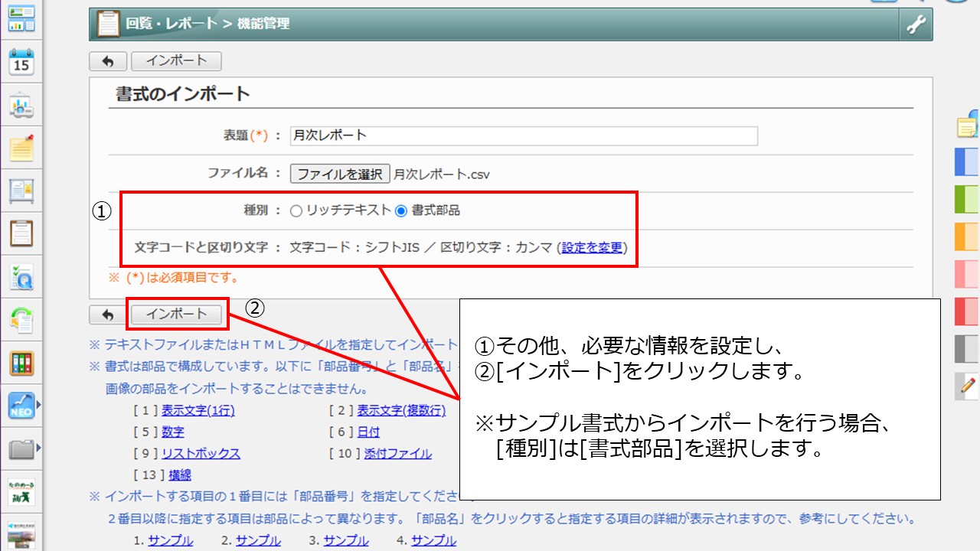Click the orange sticky note color tab
Viewport: 980px width, 551px height.
pos(966,236)
